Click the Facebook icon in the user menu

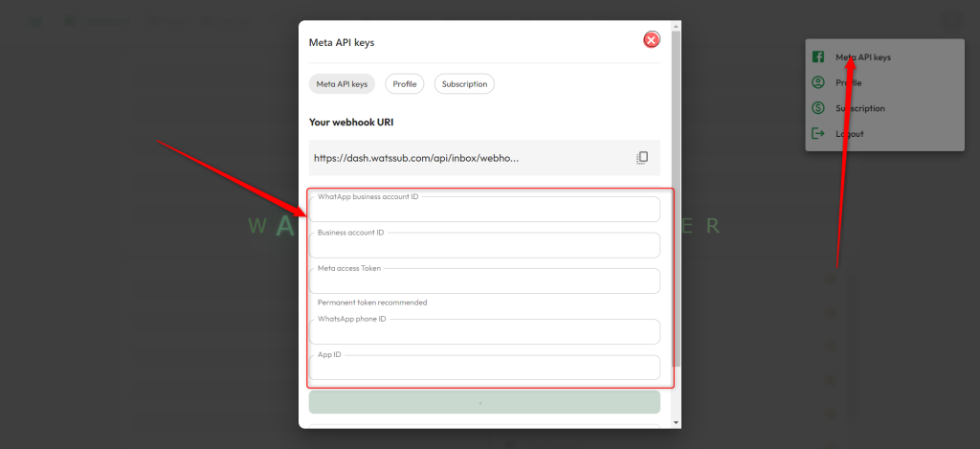818,57
